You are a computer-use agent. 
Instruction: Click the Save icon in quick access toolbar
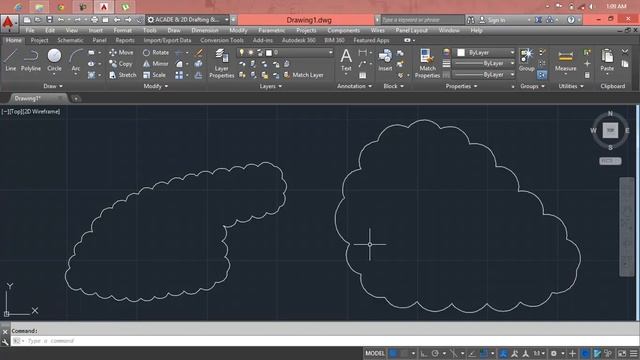[x=49, y=20]
